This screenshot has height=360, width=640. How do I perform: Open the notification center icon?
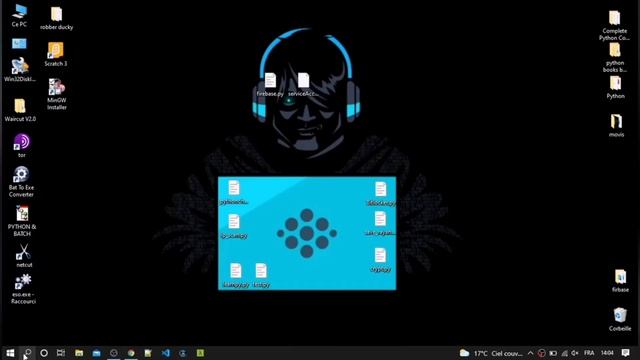(626, 353)
